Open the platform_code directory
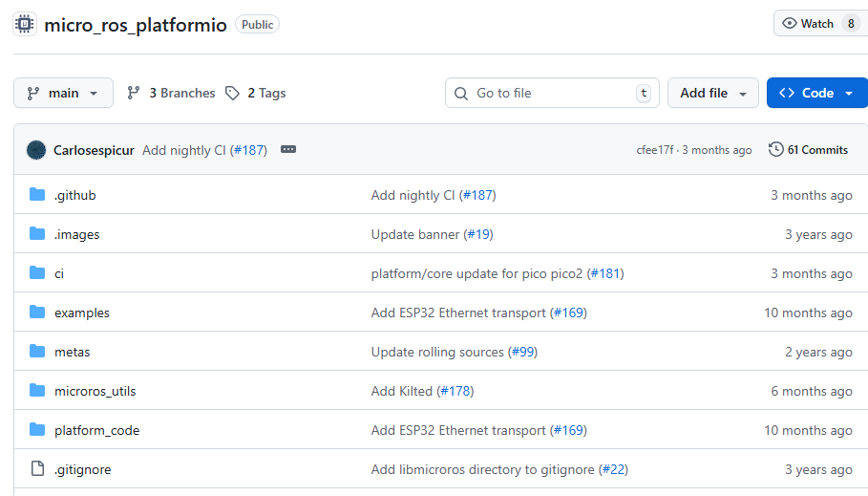 [96, 430]
